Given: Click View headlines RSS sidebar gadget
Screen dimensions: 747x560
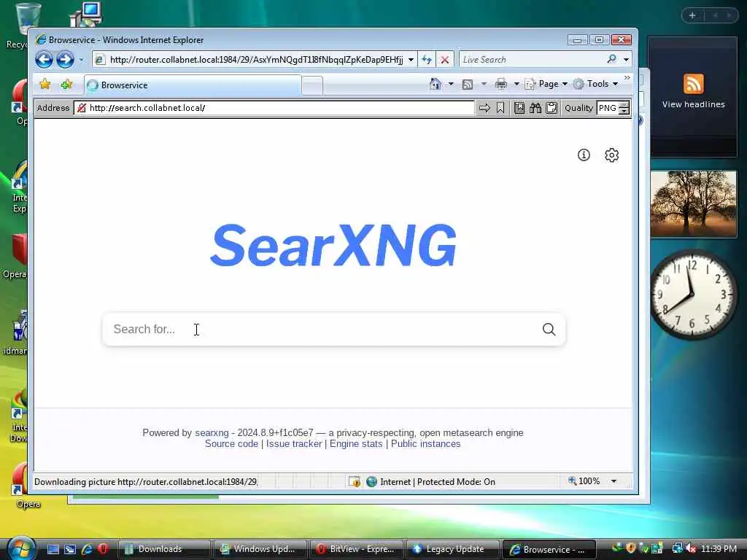Looking at the screenshot, I should 693,97.
